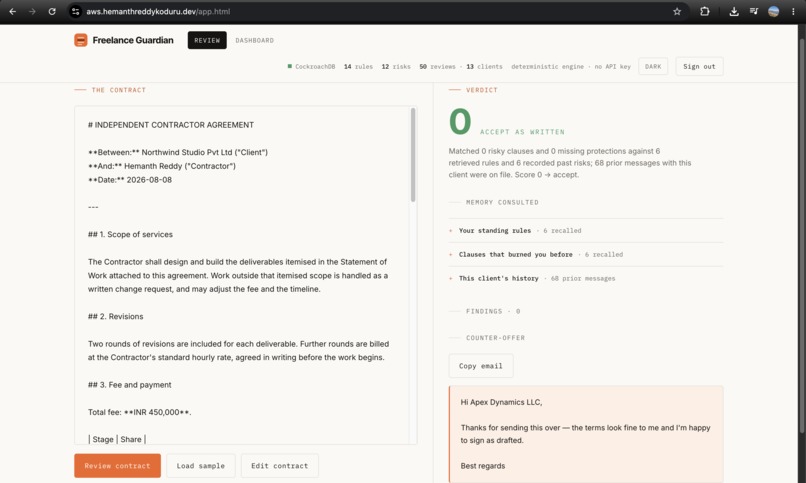806x483 pixels.
Task: Bookmark this page with the star icon
Action: tap(677, 11)
